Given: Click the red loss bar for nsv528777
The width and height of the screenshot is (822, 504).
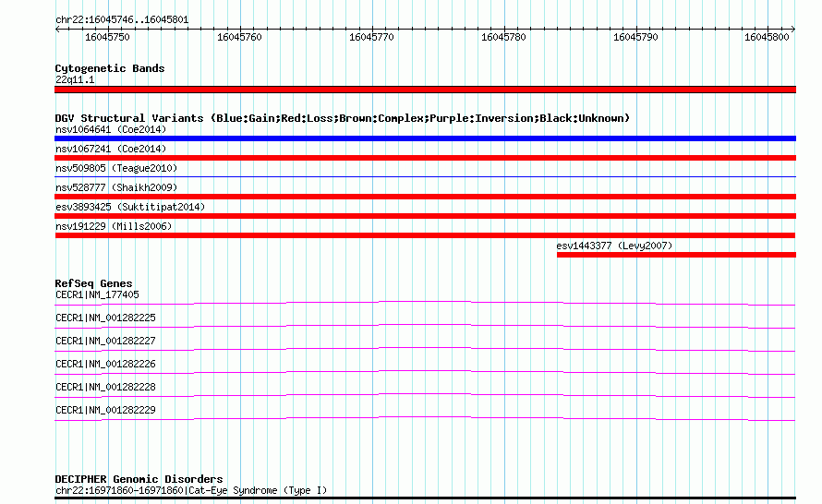Looking at the screenshot, I should (x=425, y=197).
